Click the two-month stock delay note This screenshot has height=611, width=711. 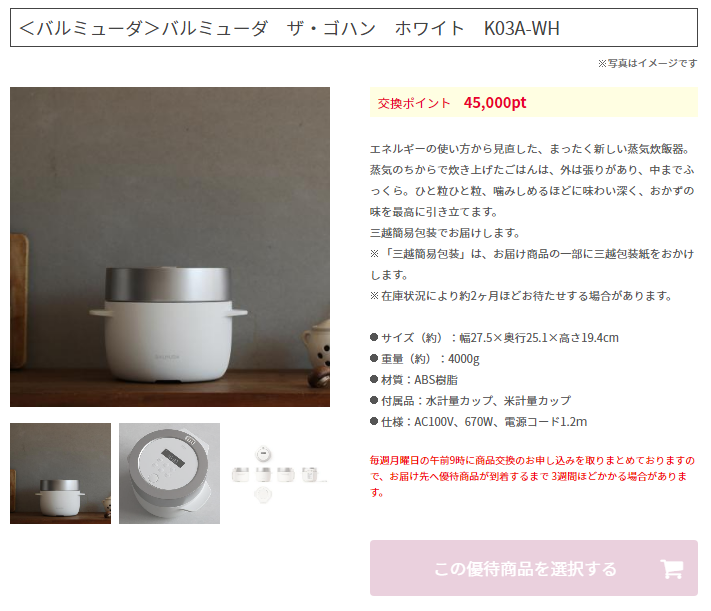tap(521, 296)
